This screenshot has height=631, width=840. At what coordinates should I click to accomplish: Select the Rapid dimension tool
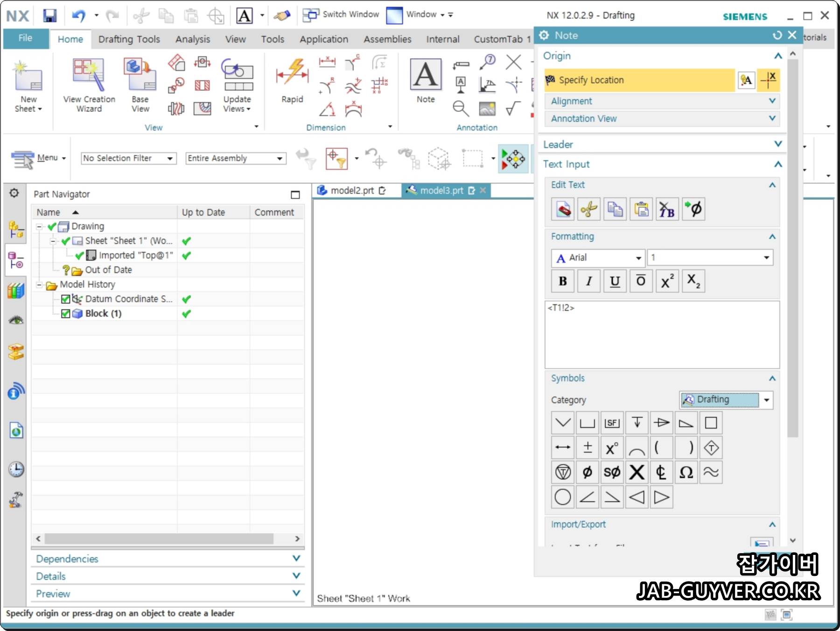click(292, 80)
